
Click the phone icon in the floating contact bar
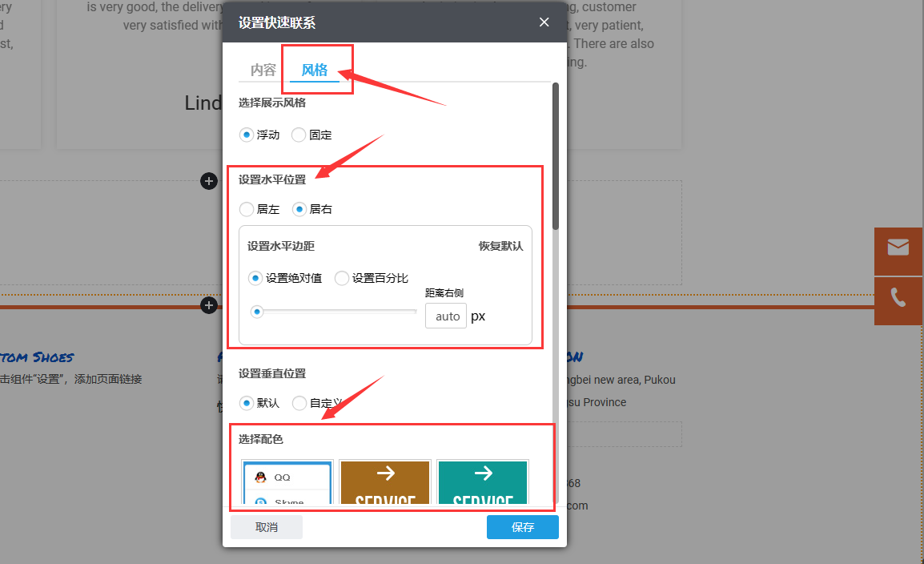[x=898, y=300]
